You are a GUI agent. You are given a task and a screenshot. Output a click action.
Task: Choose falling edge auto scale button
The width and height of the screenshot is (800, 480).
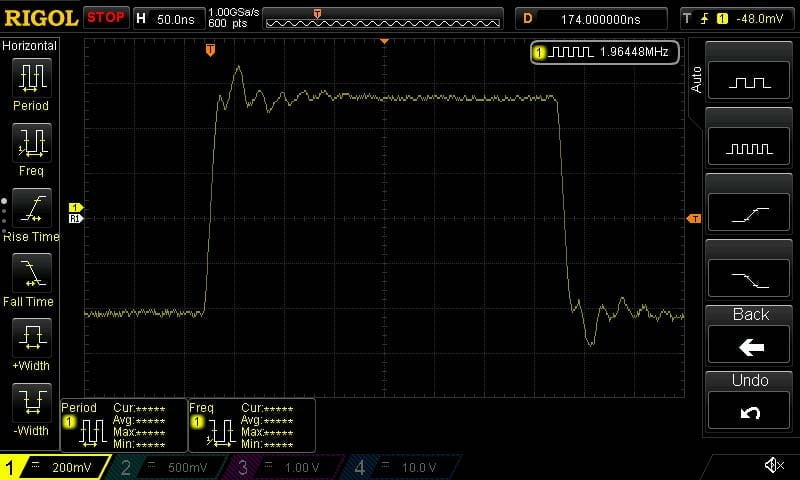coord(749,279)
